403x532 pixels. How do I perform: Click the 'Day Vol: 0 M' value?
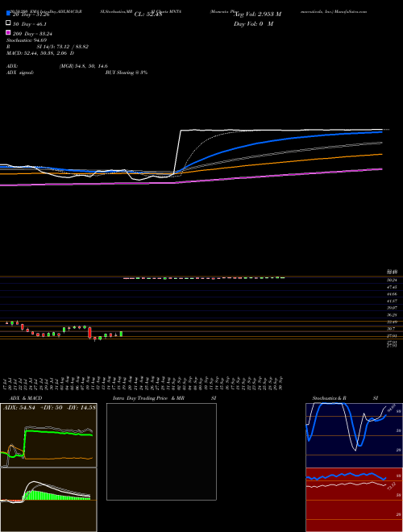254,24
